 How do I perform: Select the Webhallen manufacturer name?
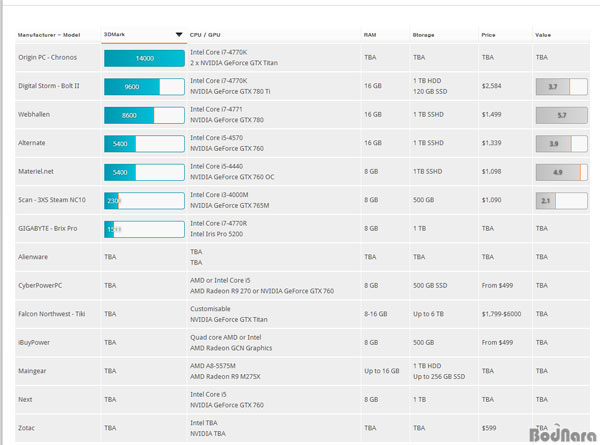(x=34, y=114)
